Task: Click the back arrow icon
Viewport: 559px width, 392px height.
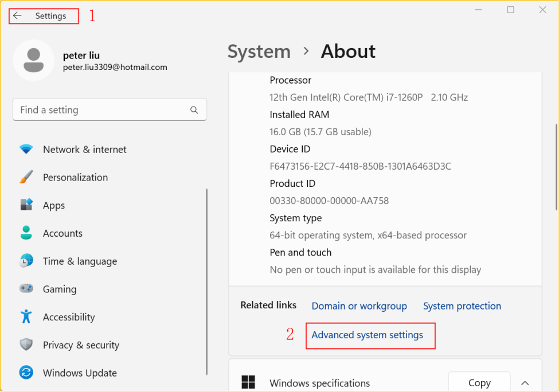Action: (17, 16)
